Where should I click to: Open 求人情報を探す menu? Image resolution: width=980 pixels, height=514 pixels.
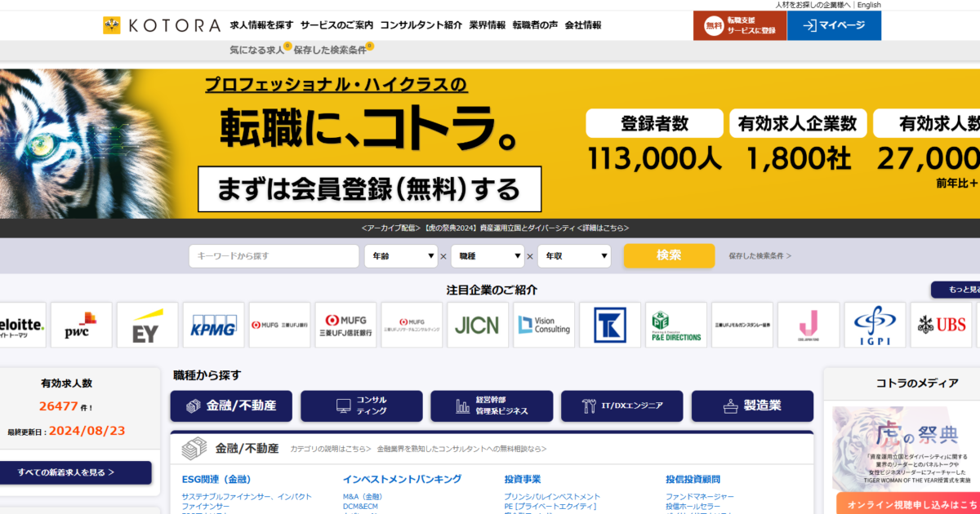pyautogui.click(x=261, y=25)
